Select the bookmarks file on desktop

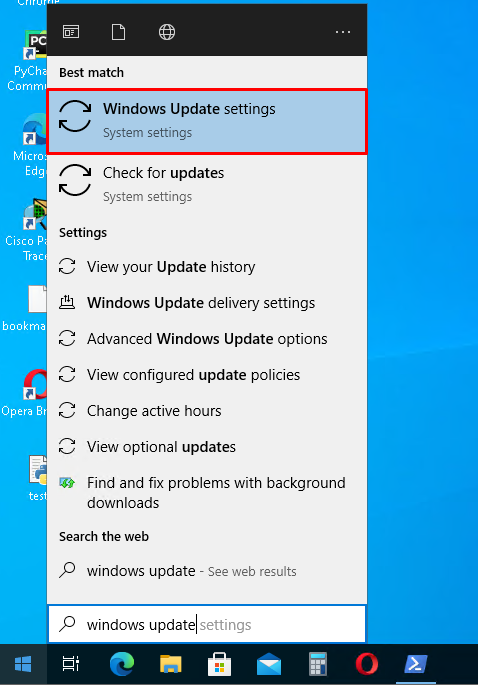[x=24, y=308]
